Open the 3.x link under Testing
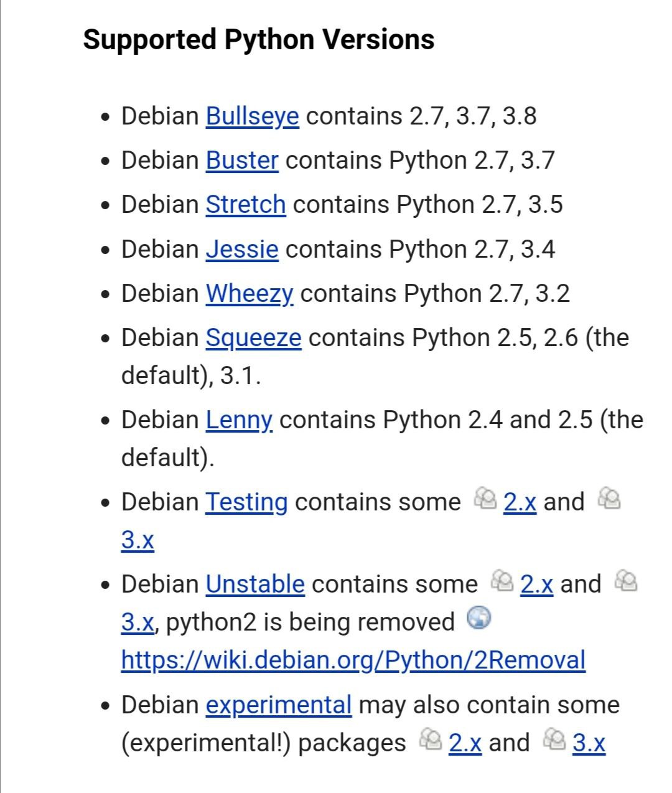The height and width of the screenshot is (793, 672). [138, 540]
